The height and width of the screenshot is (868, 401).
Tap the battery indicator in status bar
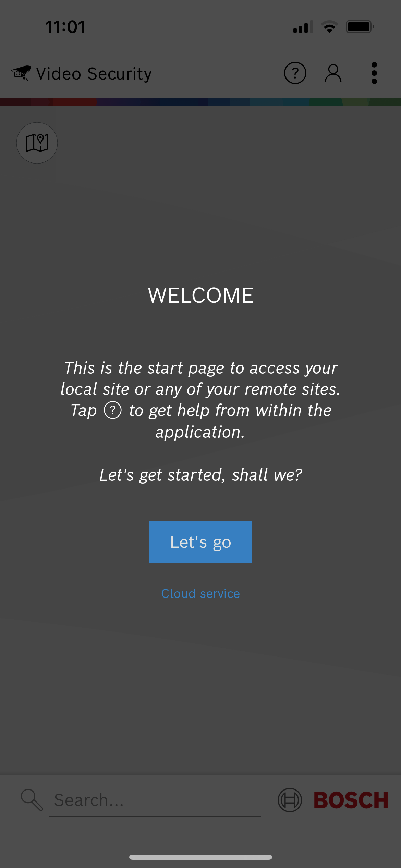coord(360,27)
